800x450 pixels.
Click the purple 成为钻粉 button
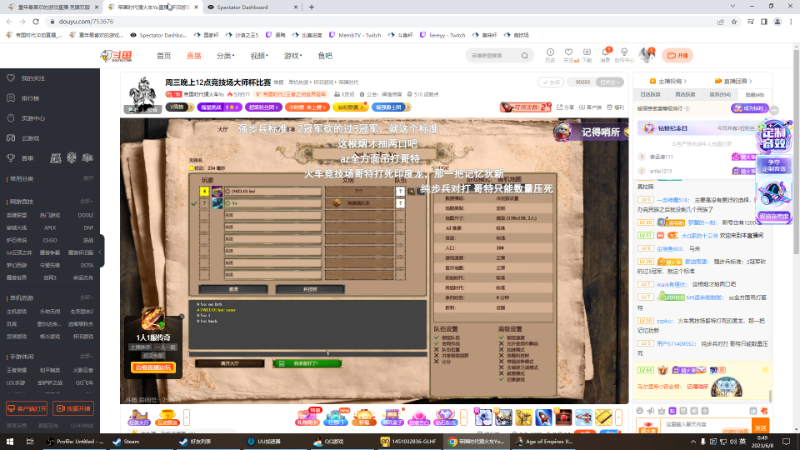750,108
